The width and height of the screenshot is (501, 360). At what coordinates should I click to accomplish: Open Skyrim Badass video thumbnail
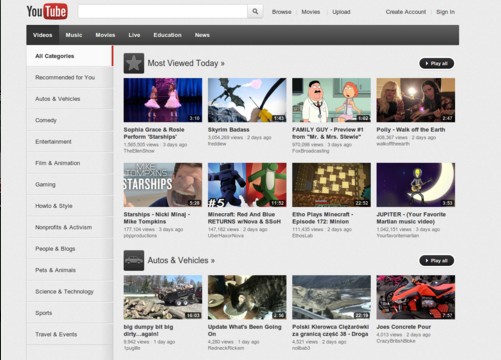tap(247, 100)
